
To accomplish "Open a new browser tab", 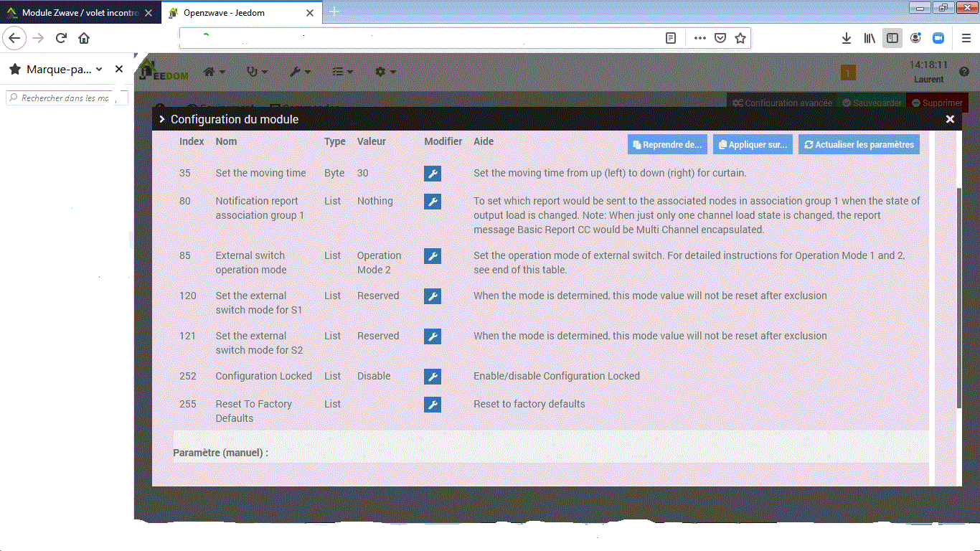I will (334, 12).
